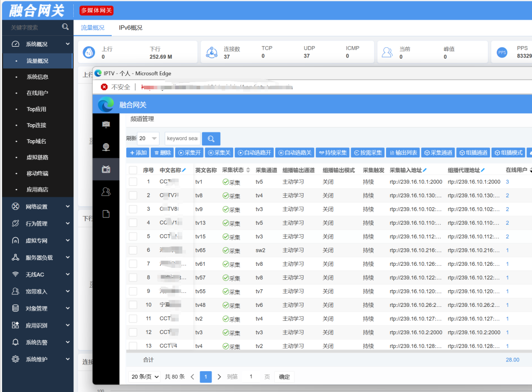The image size is (532, 392).
Task: Click the 服务器负载 icon in sidebar
Action: (x=15, y=257)
